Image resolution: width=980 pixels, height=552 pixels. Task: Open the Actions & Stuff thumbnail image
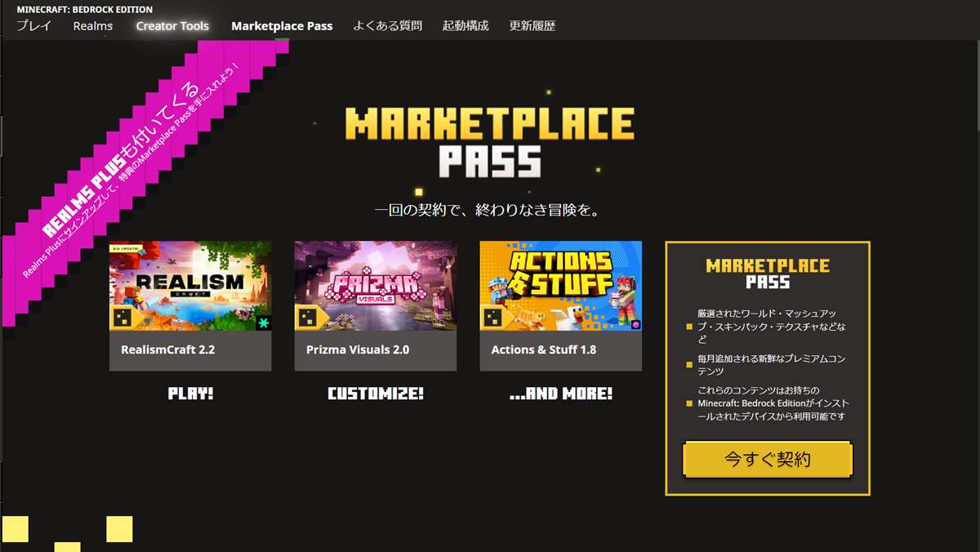pyautogui.click(x=561, y=286)
